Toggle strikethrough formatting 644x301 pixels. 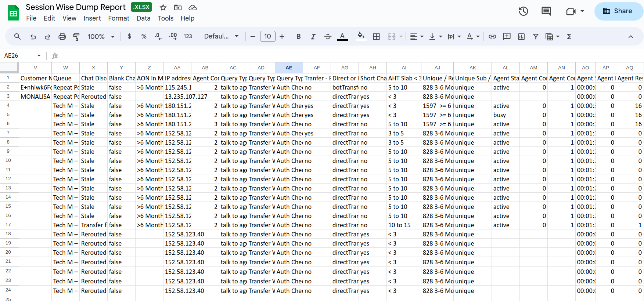(328, 37)
